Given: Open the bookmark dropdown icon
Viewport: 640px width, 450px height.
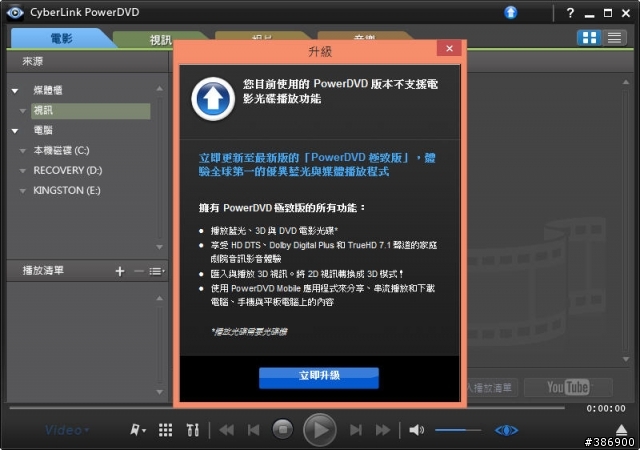Looking at the screenshot, I should [138, 430].
